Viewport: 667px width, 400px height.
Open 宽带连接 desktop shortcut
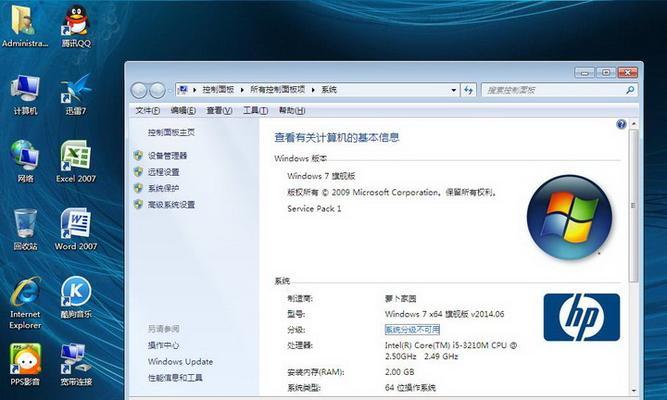click(76, 365)
